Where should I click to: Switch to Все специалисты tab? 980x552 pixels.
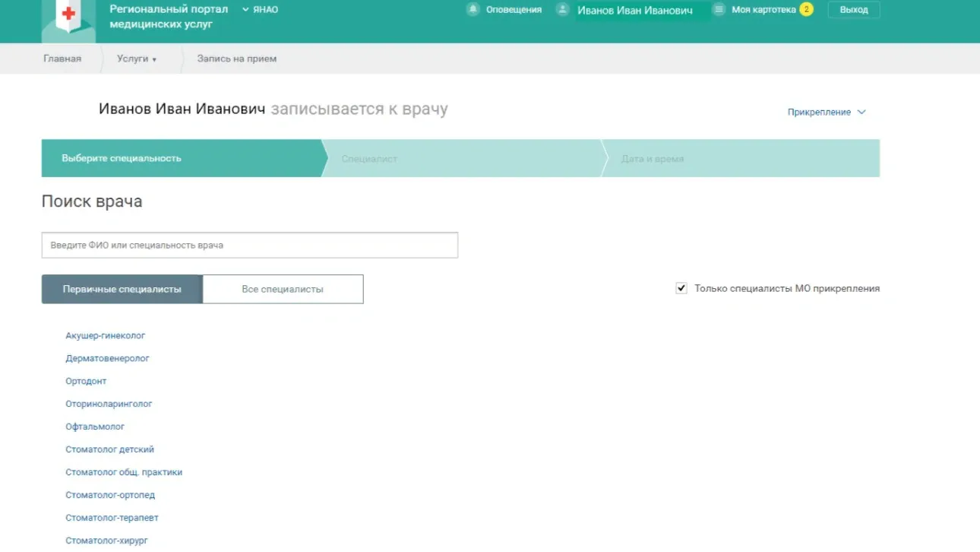click(283, 289)
